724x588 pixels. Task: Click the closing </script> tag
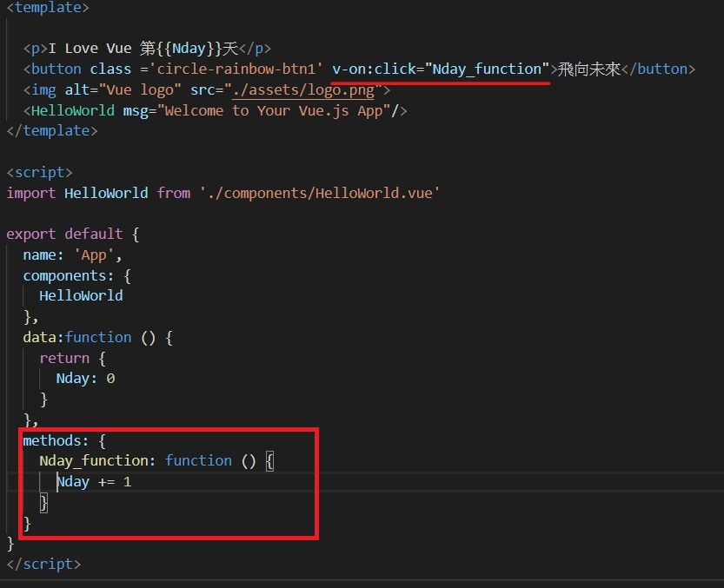click(43, 564)
